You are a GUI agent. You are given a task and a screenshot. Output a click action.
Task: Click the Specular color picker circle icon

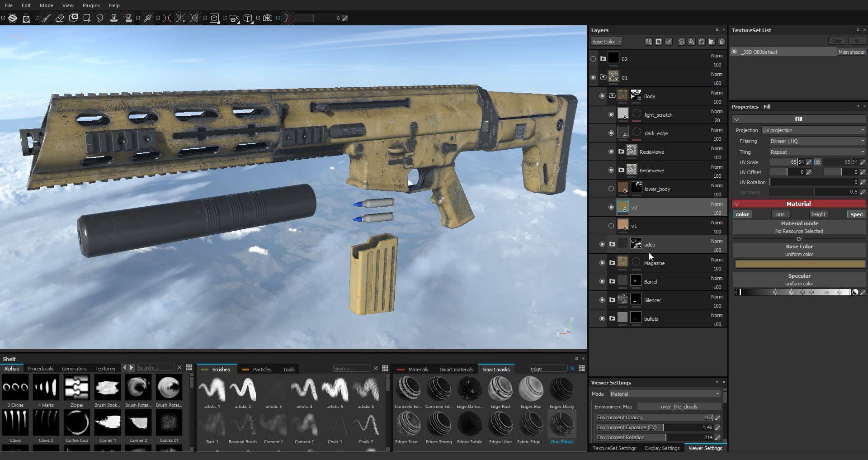coord(855,292)
